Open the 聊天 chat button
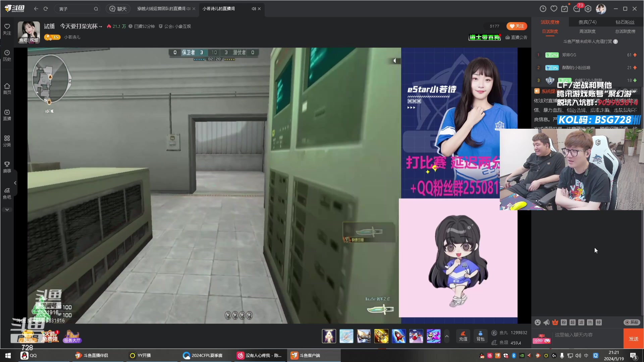The image size is (644, 362). click(x=118, y=9)
